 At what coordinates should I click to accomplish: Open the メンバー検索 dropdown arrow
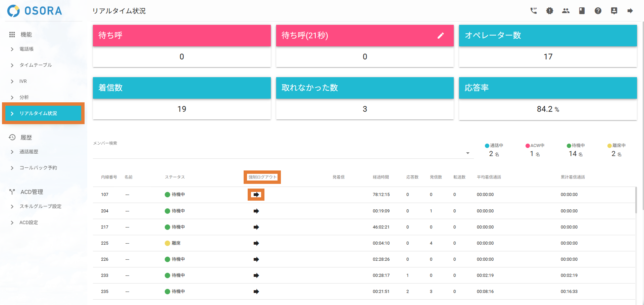pyautogui.click(x=467, y=153)
